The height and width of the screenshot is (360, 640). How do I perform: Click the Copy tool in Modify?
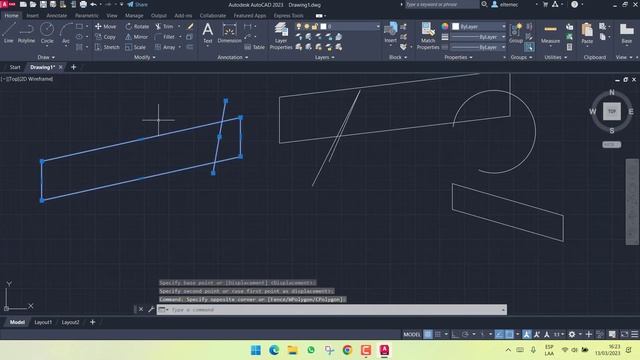[x=105, y=37]
